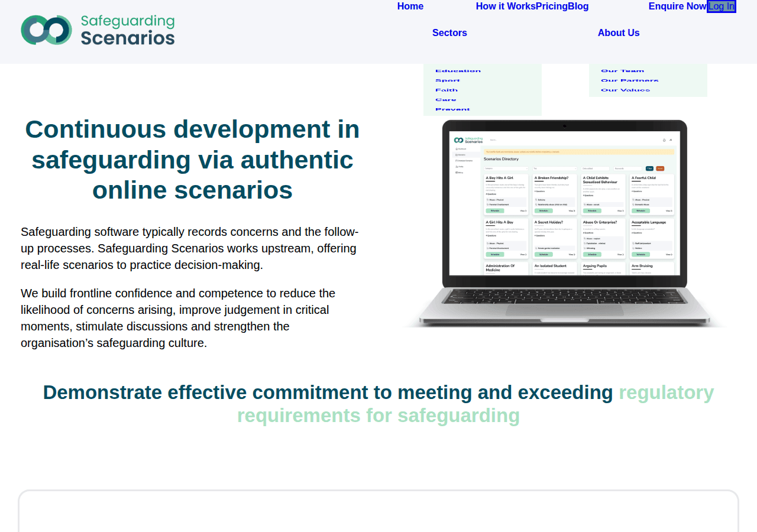This screenshot has height=532, width=757.
Task: Select Sport under Sectors
Action: [448, 80]
